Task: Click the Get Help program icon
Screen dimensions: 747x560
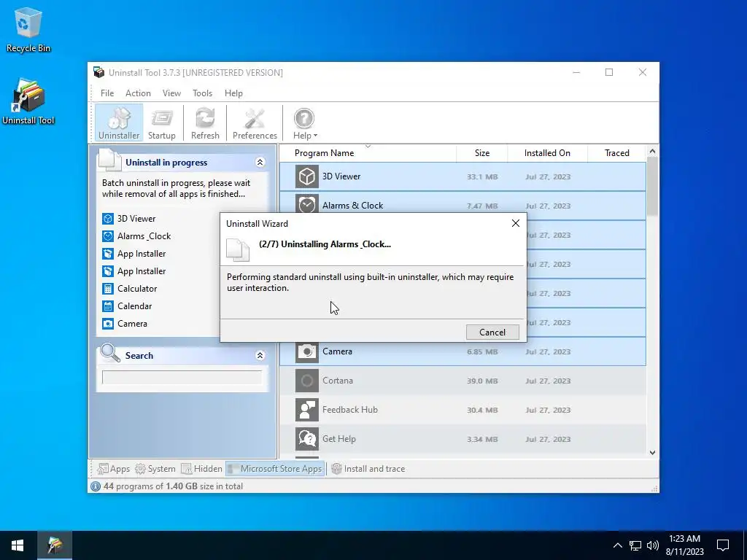Action: pyautogui.click(x=307, y=439)
